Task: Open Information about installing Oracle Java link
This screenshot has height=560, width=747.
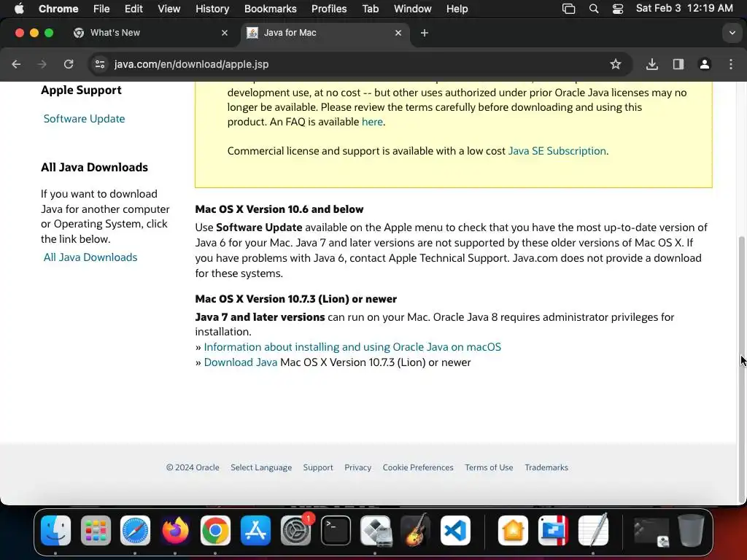Action: click(x=352, y=347)
